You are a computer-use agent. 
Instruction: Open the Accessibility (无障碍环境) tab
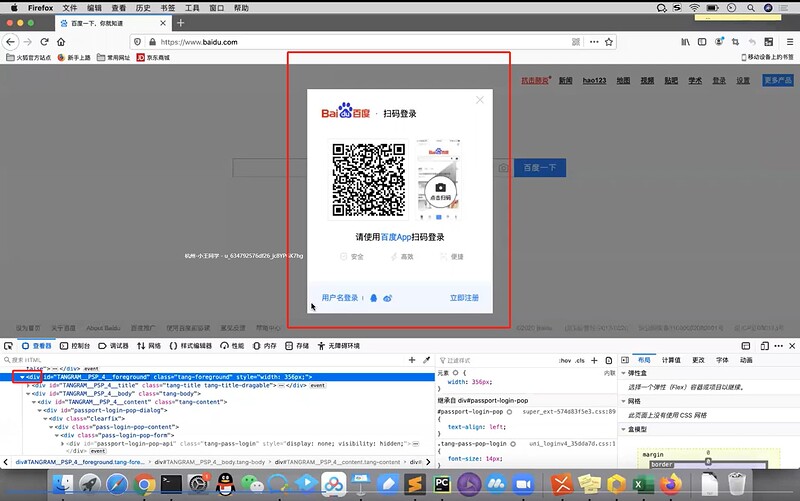(x=339, y=346)
